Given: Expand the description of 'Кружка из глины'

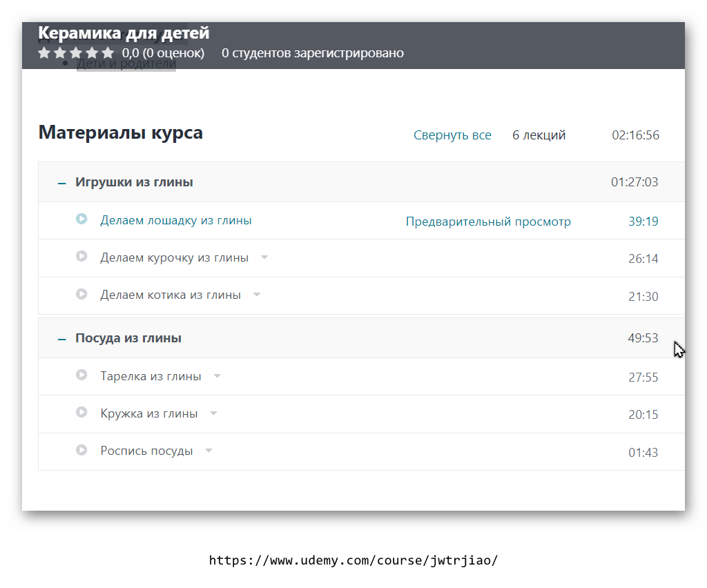Looking at the screenshot, I should coord(213,412).
